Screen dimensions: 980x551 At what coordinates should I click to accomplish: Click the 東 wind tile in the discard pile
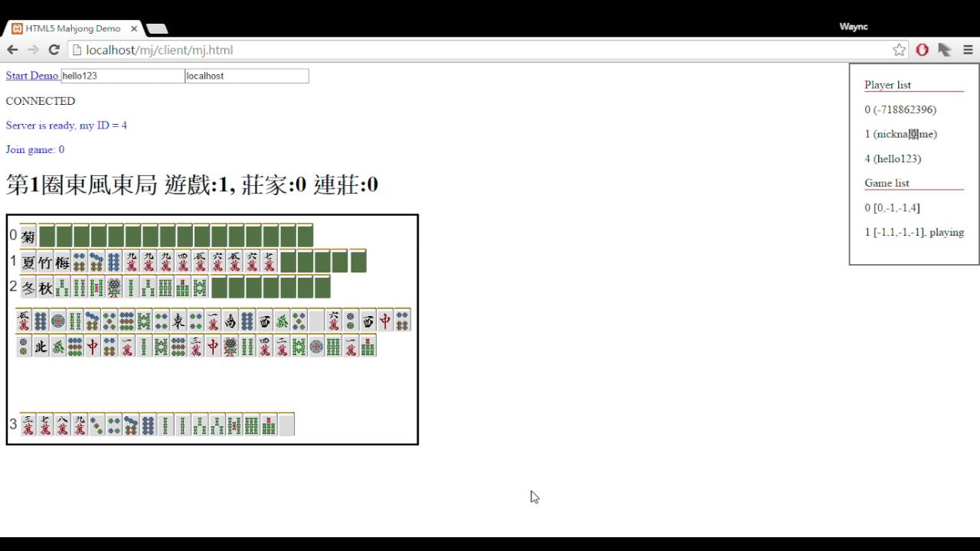click(x=178, y=320)
